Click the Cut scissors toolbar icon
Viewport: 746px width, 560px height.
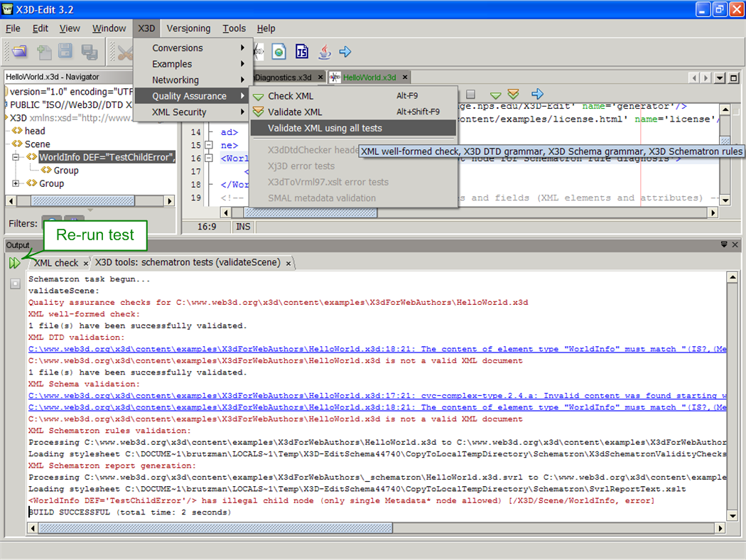pos(124,52)
